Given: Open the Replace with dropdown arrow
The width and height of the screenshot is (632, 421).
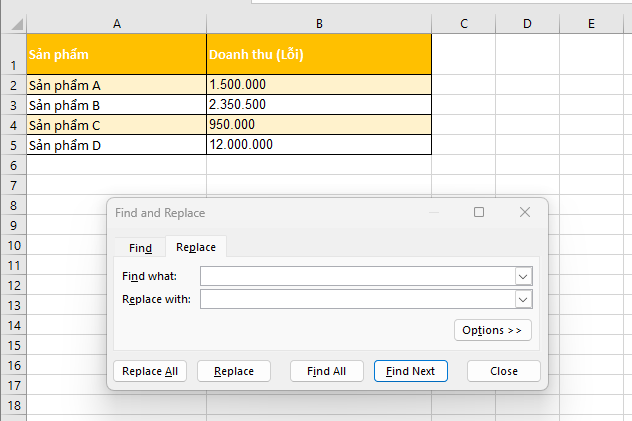Looking at the screenshot, I should tap(523, 299).
